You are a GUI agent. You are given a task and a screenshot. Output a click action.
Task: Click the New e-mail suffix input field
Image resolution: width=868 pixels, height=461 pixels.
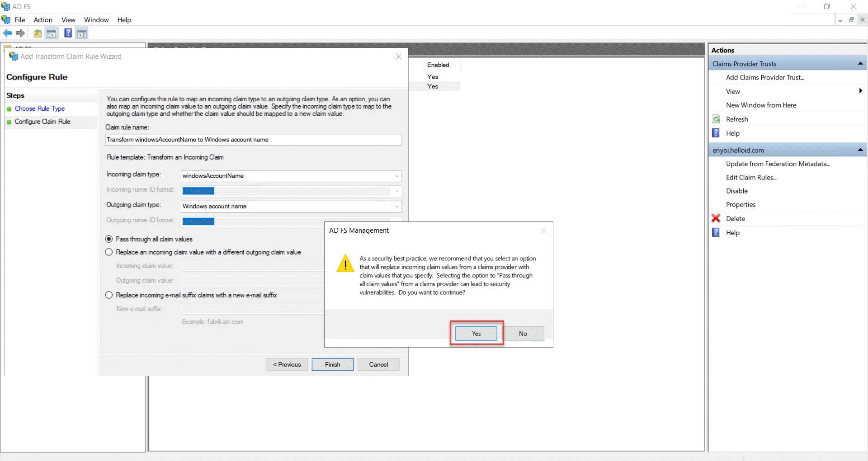pyautogui.click(x=253, y=309)
